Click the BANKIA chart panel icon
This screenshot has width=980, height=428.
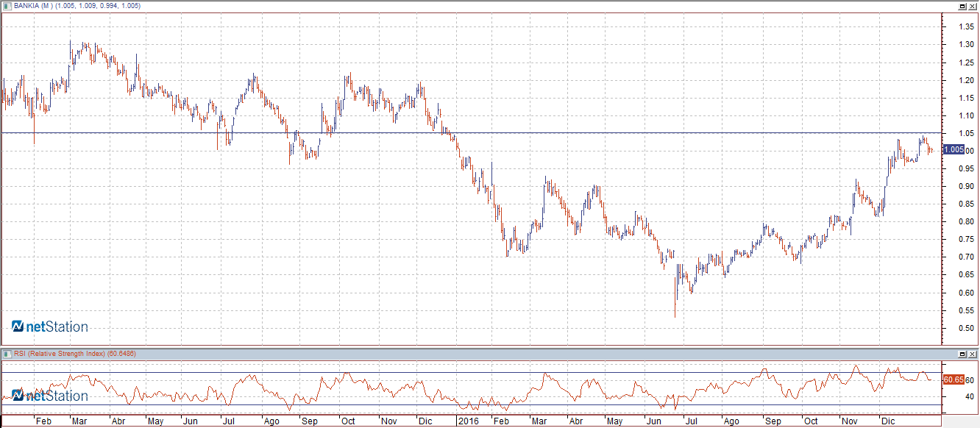point(7,6)
